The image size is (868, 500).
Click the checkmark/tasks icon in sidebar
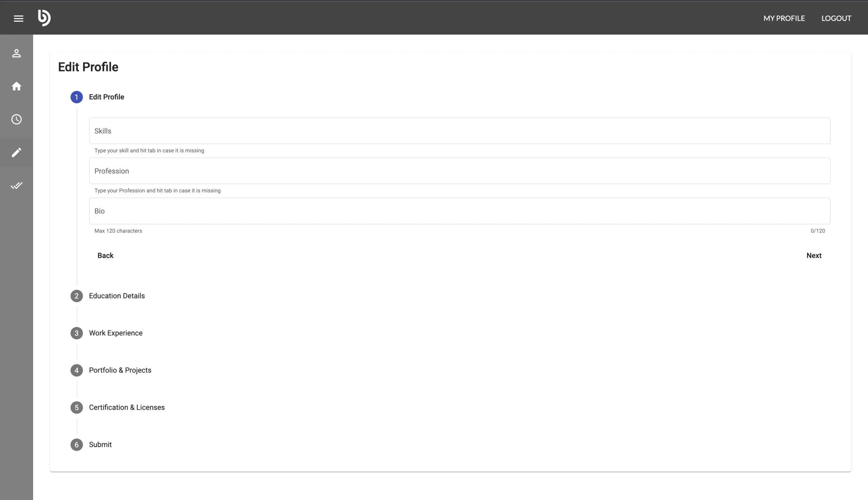pos(16,185)
